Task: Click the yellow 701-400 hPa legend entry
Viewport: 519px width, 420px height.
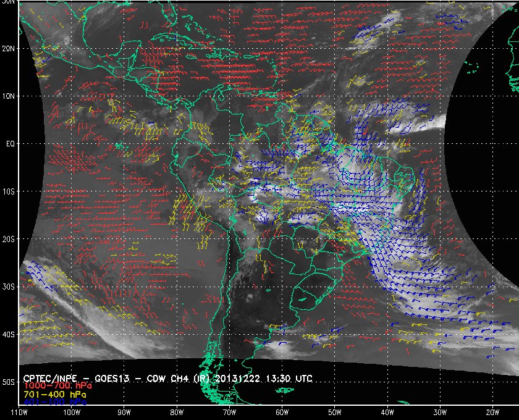Action: coord(55,395)
